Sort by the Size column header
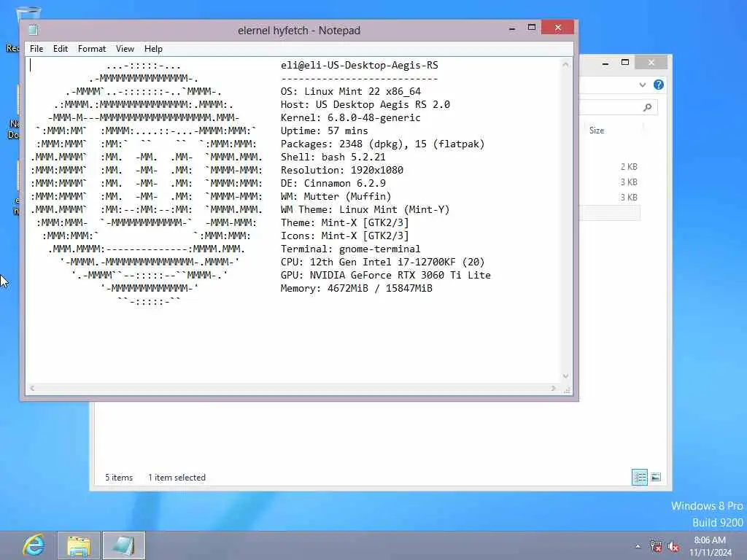Viewport: 747px width, 560px height. pyautogui.click(x=597, y=131)
